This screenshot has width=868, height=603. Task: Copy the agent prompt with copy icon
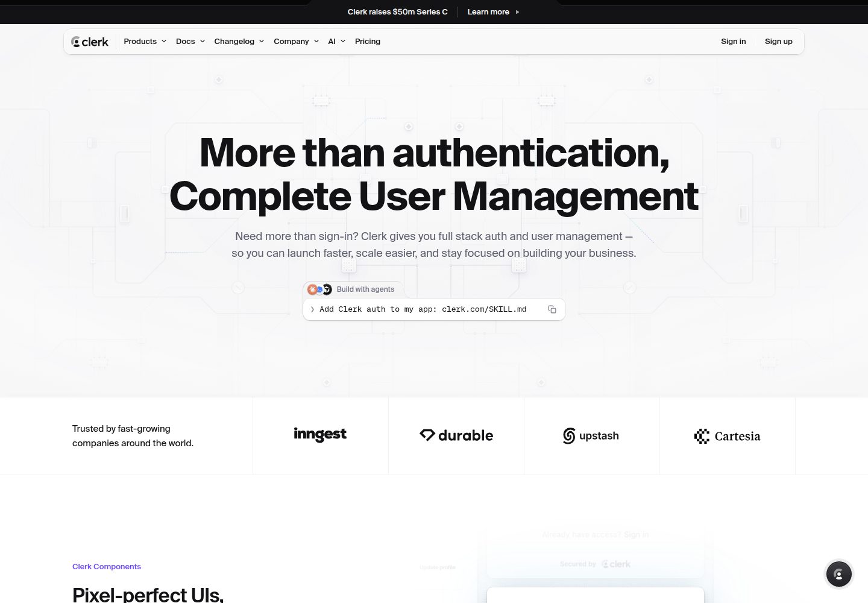tap(552, 309)
